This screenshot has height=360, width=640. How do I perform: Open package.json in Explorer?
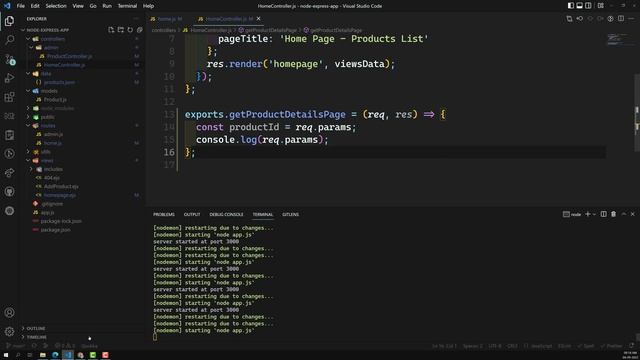pyautogui.click(x=56, y=230)
